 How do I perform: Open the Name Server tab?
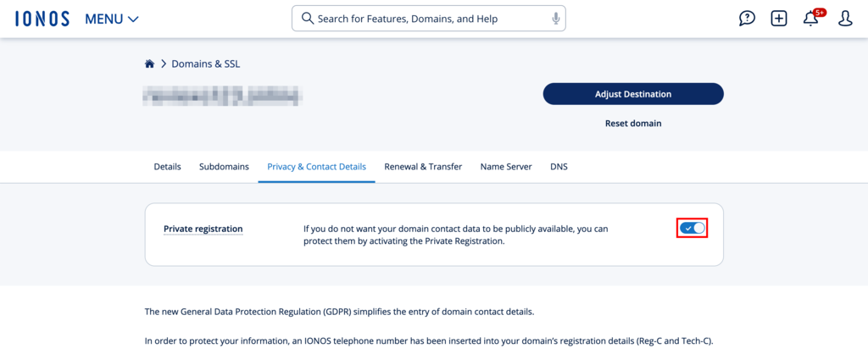506,167
